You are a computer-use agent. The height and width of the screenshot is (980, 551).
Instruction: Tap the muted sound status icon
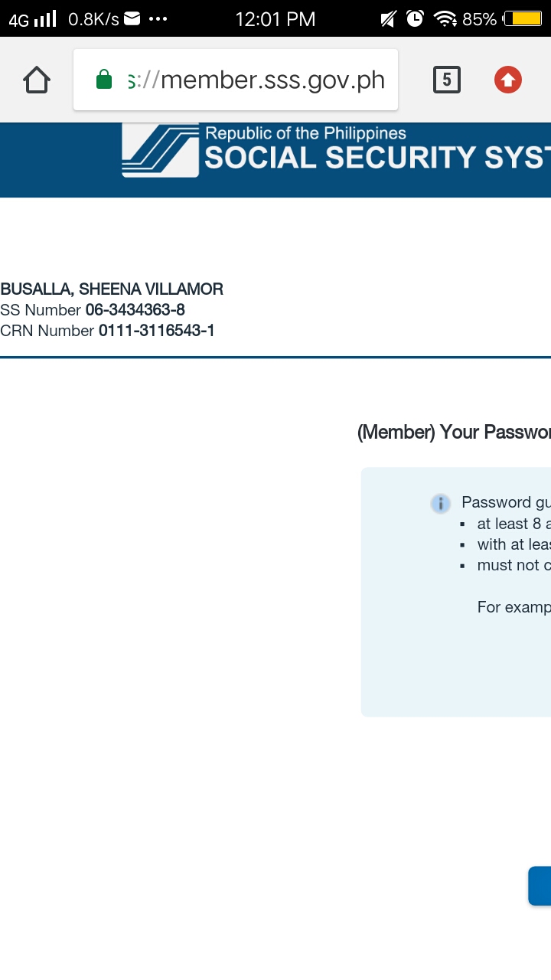(388, 18)
